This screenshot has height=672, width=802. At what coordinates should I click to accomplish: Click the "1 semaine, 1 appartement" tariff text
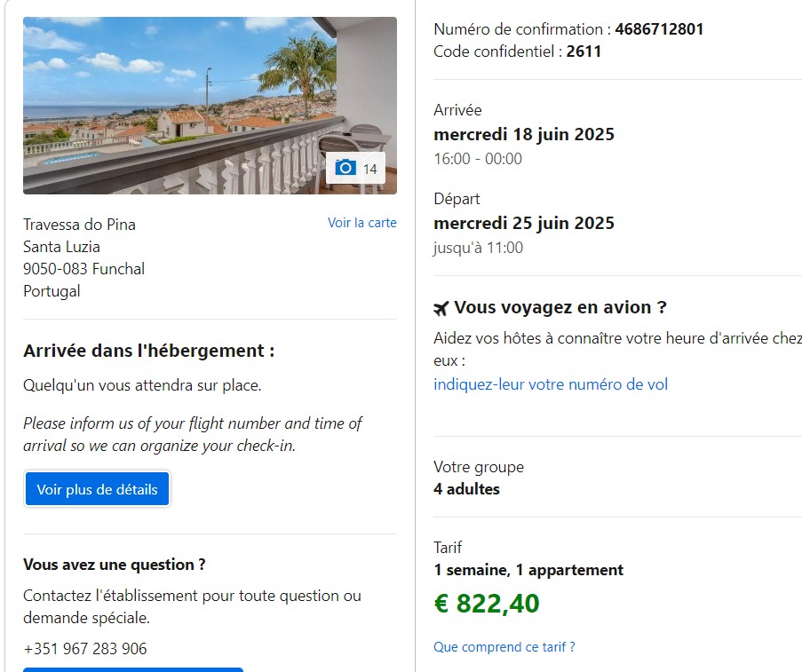click(528, 570)
